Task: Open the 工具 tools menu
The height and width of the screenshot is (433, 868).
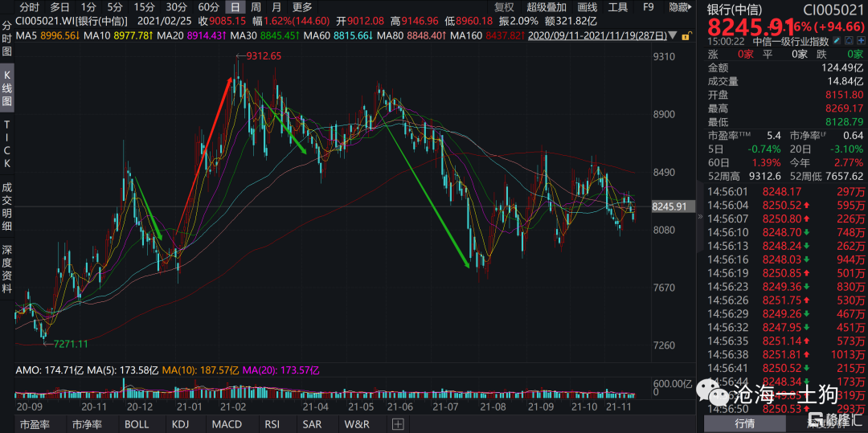Action: (x=617, y=7)
